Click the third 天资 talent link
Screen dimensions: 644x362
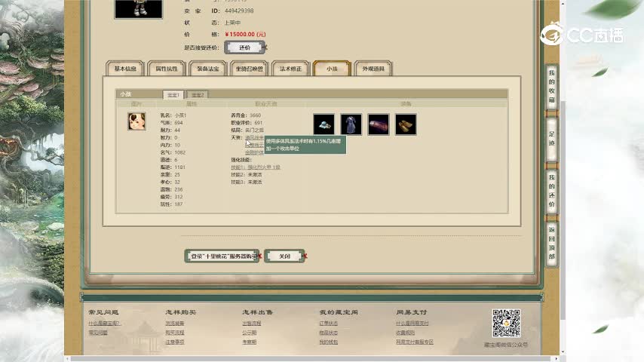(x=254, y=152)
